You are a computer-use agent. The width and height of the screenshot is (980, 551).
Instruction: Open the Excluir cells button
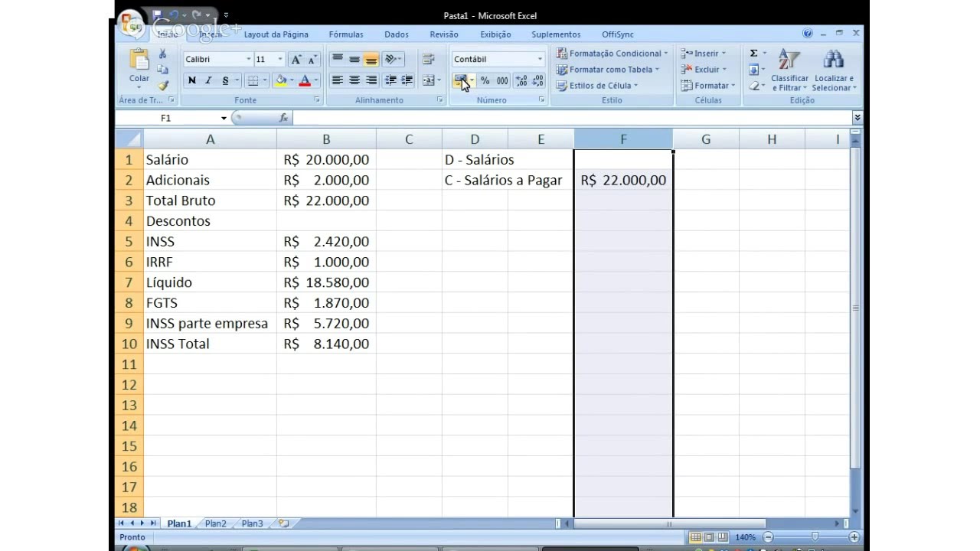tap(703, 70)
